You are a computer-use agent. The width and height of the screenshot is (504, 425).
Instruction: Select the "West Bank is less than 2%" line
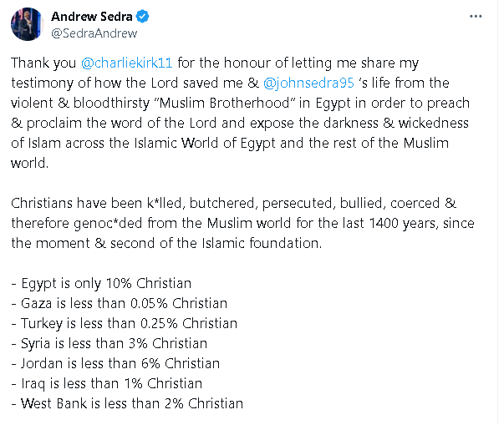pos(127,403)
